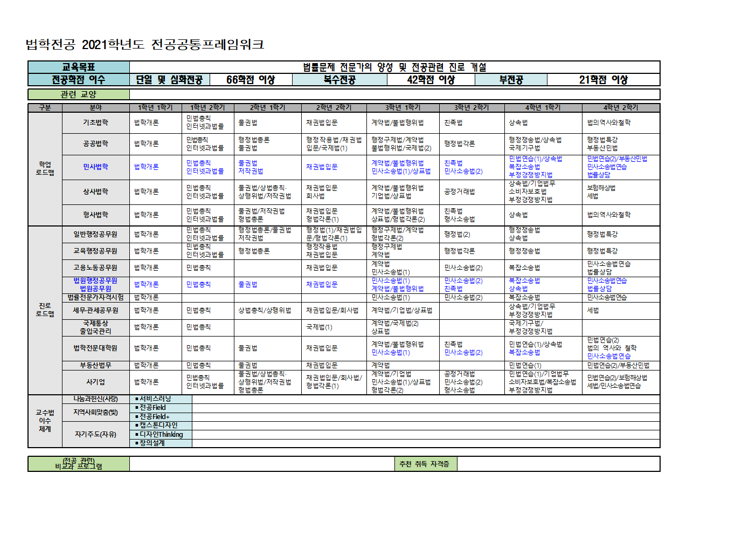Select the 추천 취득 자격증 cell
This screenshot has width=756, height=535.
coord(425,464)
